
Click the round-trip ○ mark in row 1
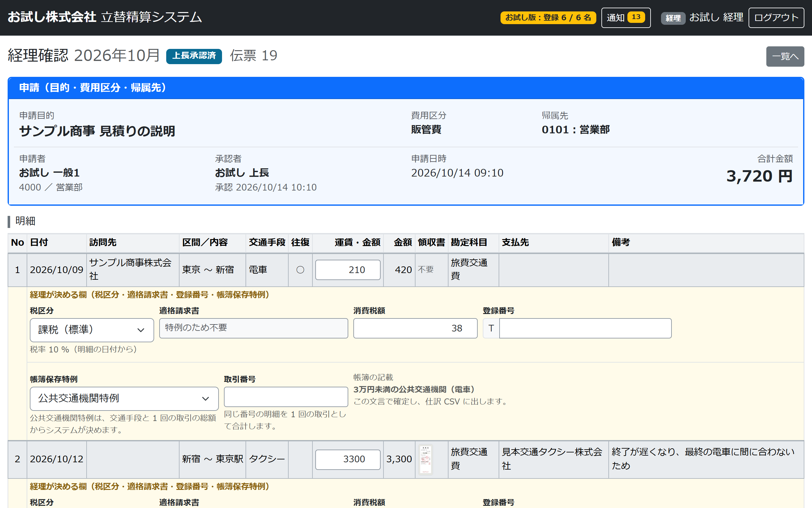pyautogui.click(x=300, y=270)
